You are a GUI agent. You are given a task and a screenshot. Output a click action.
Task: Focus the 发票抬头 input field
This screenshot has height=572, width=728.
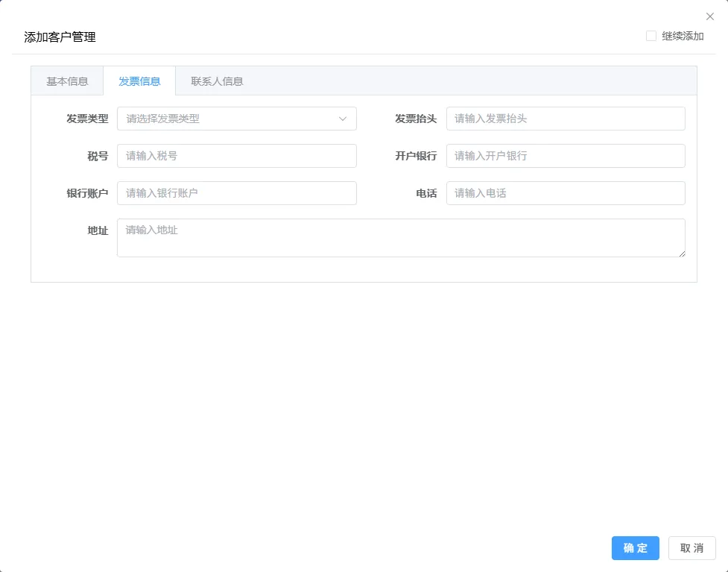[566, 119]
